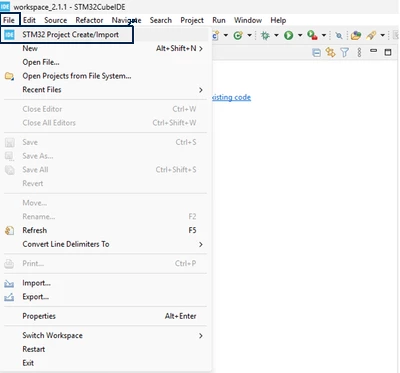Open the Help menu
Image resolution: width=400 pixels, height=373 pixels.
click(278, 20)
